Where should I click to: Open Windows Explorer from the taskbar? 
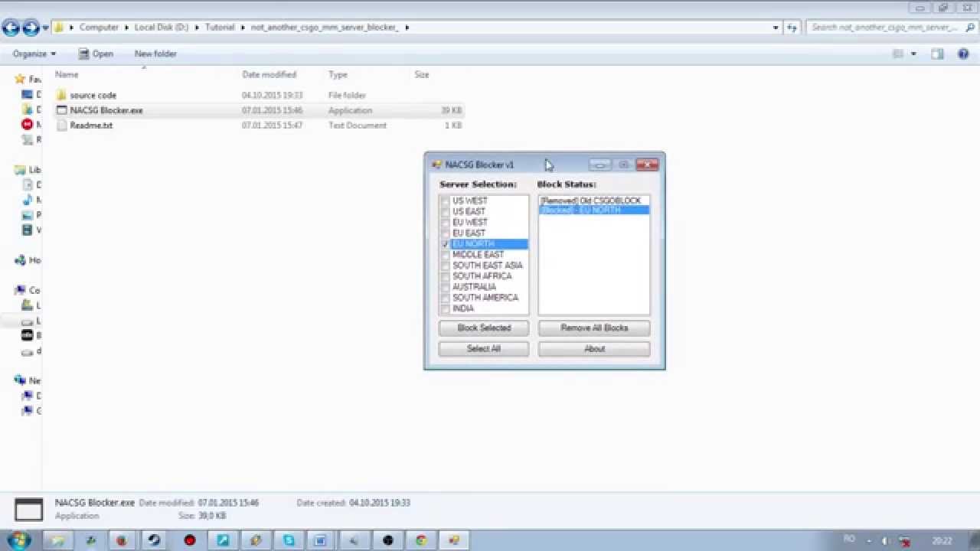(x=57, y=540)
